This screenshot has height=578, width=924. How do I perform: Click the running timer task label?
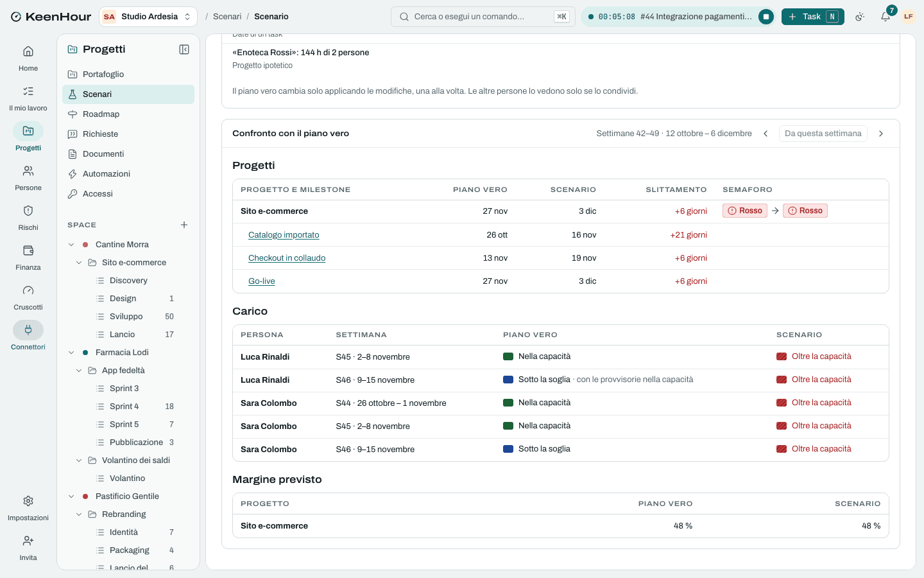click(x=696, y=17)
